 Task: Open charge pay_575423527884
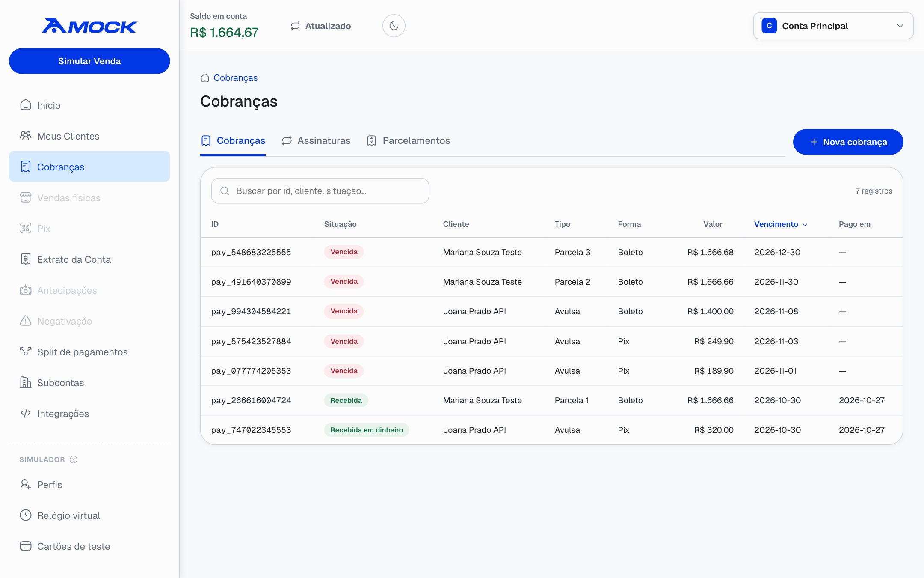click(251, 341)
